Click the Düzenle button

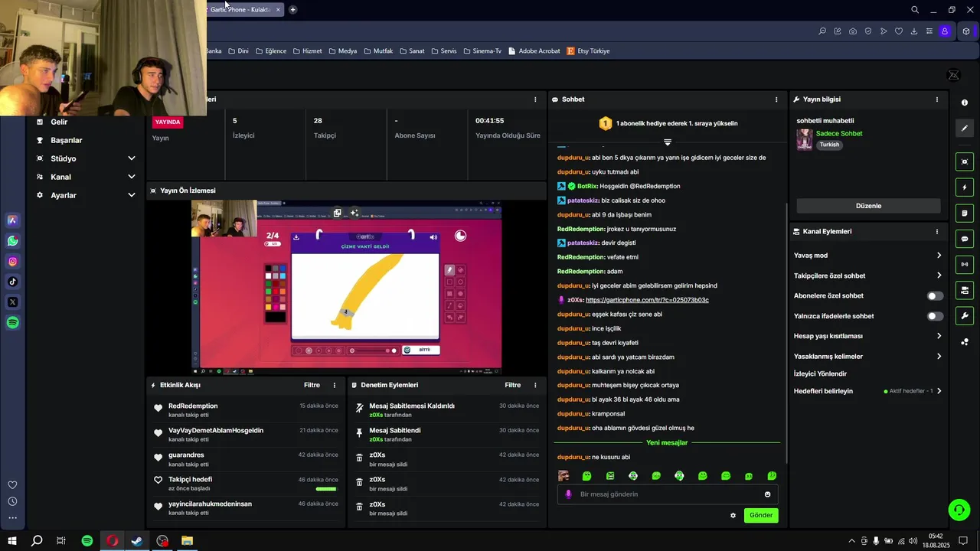pos(868,206)
